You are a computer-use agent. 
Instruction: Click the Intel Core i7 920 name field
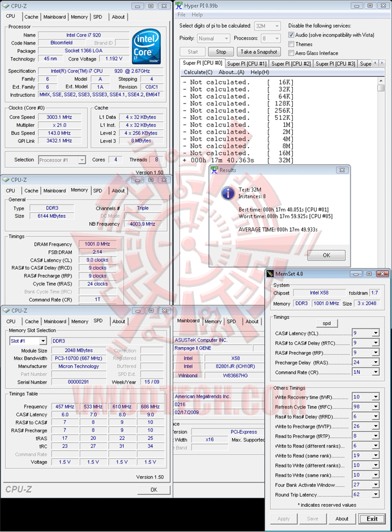(x=84, y=35)
